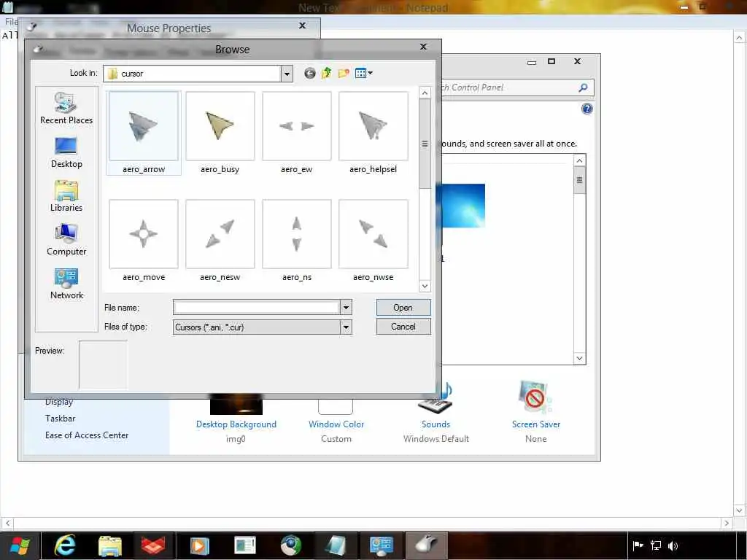Click the Action Center flag tray icon
Viewport: 747px width, 560px height.
pyautogui.click(x=638, y=545)
